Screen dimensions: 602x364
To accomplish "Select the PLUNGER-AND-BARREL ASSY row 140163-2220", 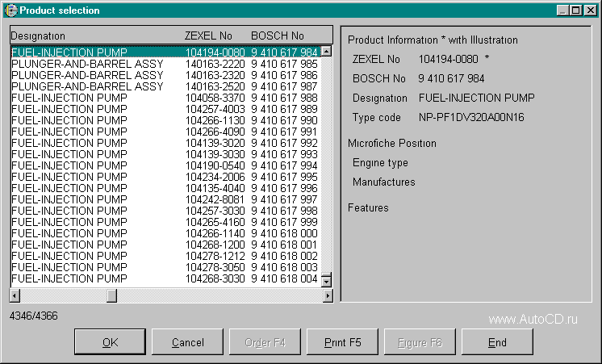I will click(x=165, y=64).
